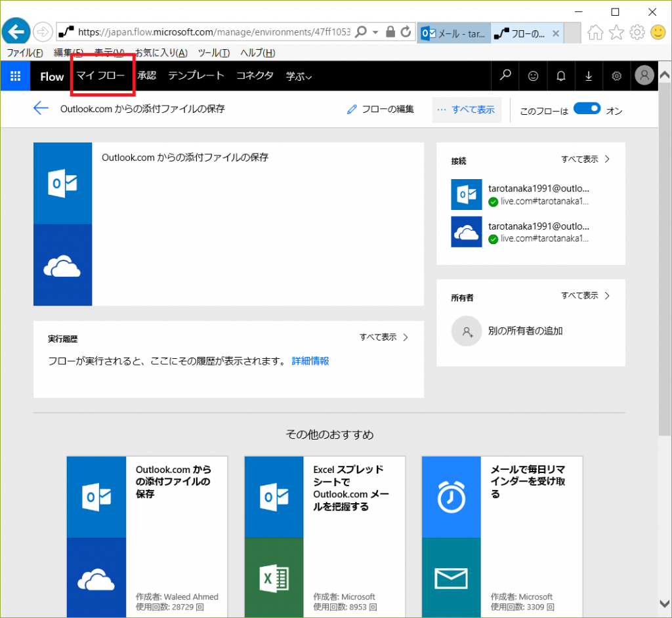
Task: Expand 接続 すべて表示 chevron
Action: click(607, 159)
